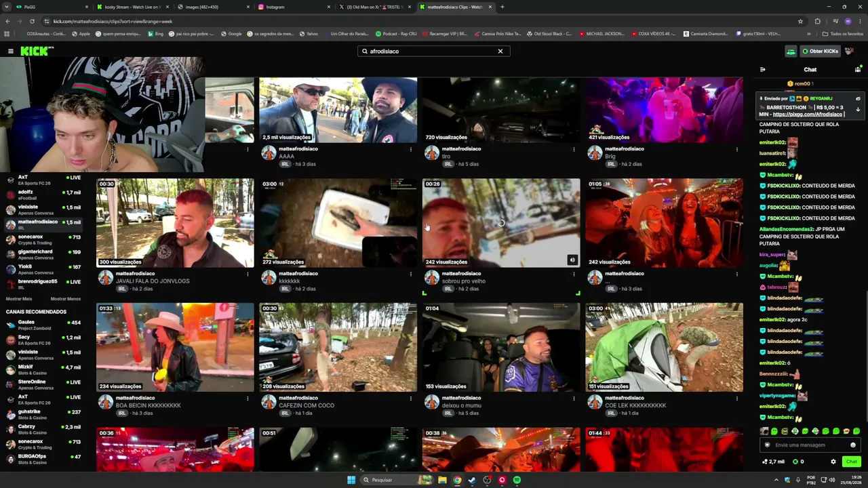Click 'Mostrar Mais' in sidebar
868x488 pixels.
pyautogui.click(x=19, y=299)
